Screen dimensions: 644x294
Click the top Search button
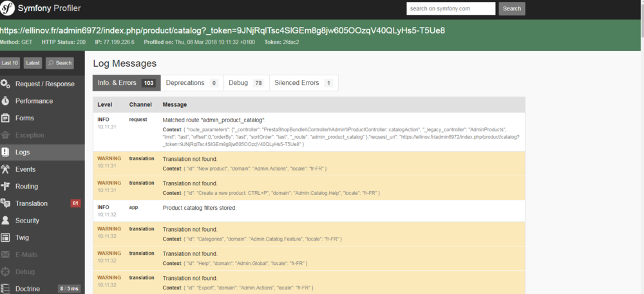click(512, 8)
